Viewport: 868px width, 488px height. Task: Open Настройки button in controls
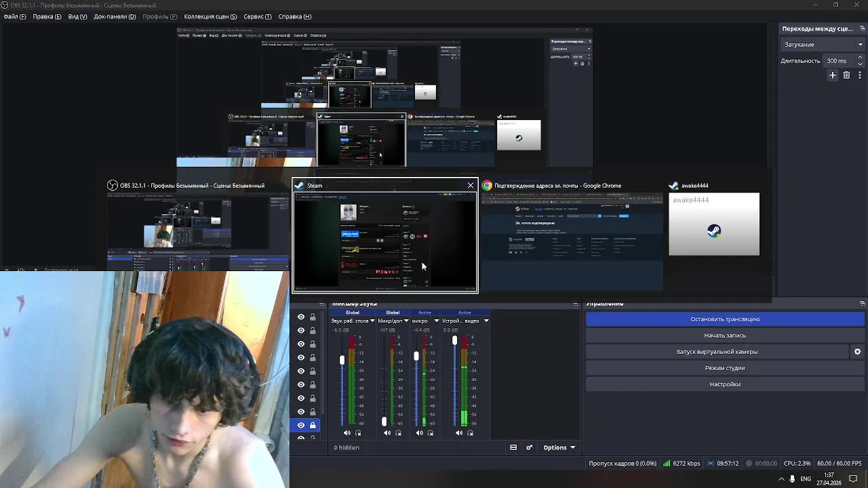pyautogui.click(x=725, y=384)
